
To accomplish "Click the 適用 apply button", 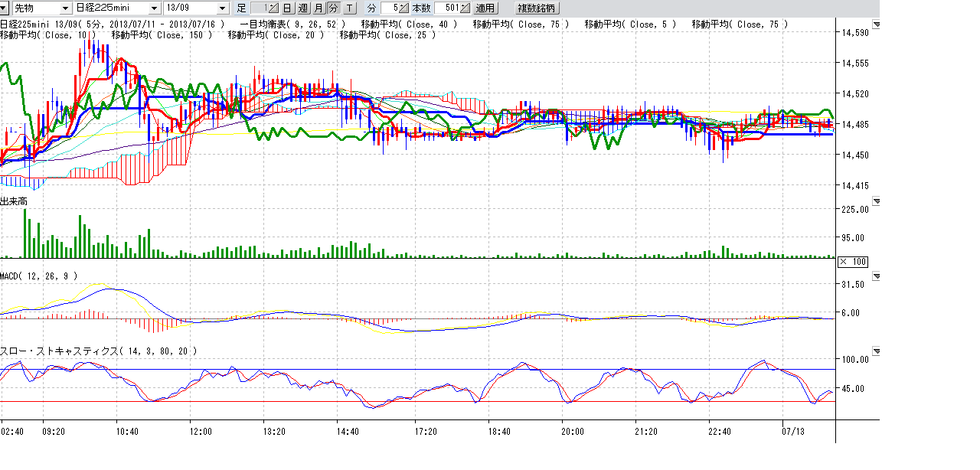I will [x=485, y=8].
